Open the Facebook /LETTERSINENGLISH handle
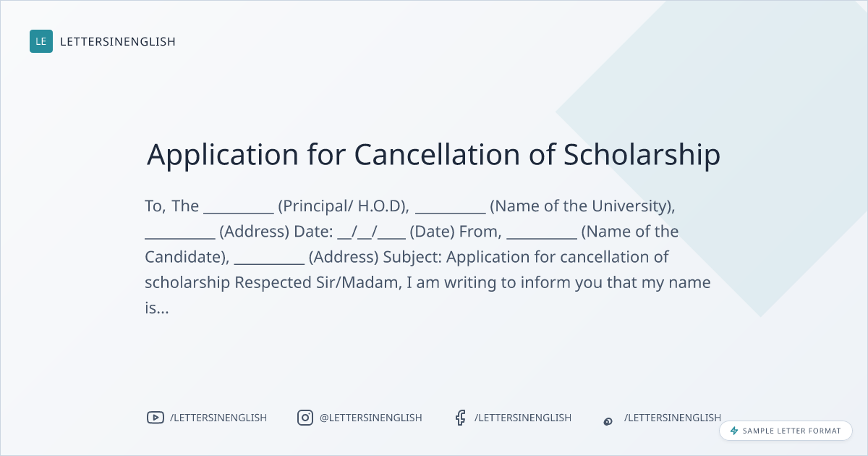This screenshot has height=456, width=868. (x=523, y=418)
